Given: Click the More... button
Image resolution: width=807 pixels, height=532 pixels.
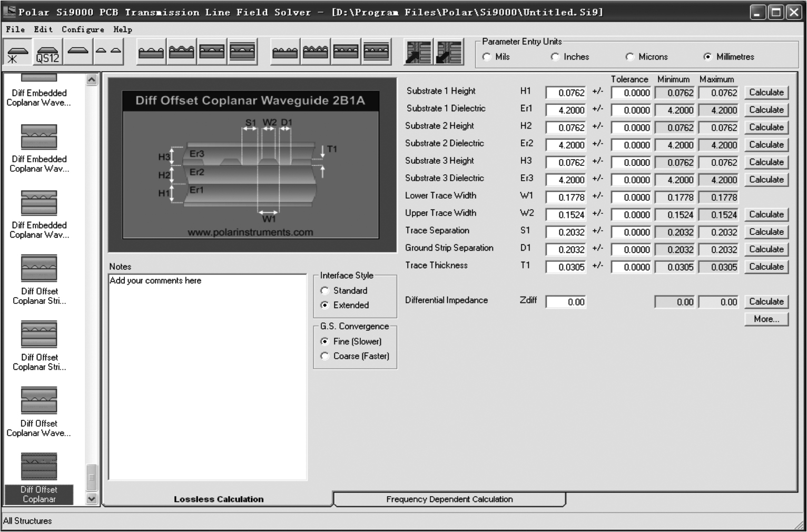Looking at the screenshot, I should [766, 319].
